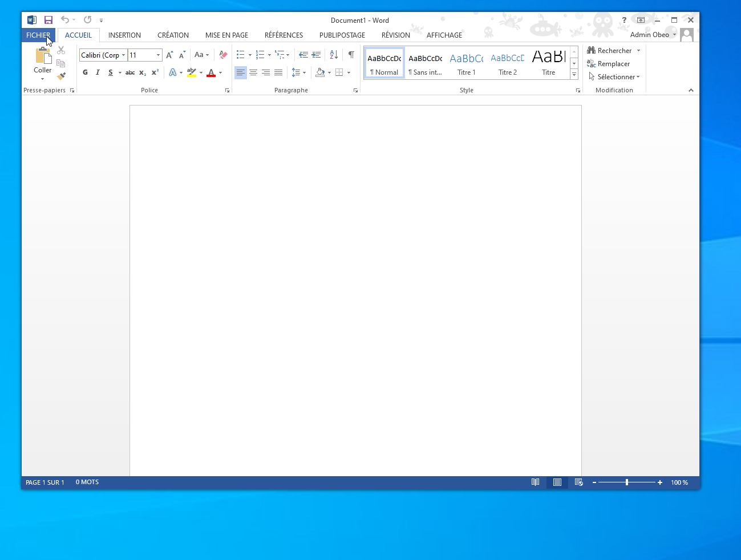Switch to the RÉFÉRENCES tab

click(x=284, y=35)
